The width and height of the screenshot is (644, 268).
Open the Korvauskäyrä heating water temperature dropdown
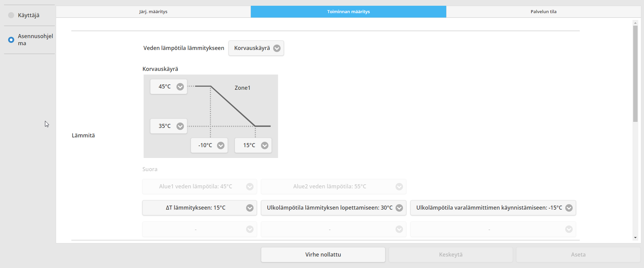point(256,48)
